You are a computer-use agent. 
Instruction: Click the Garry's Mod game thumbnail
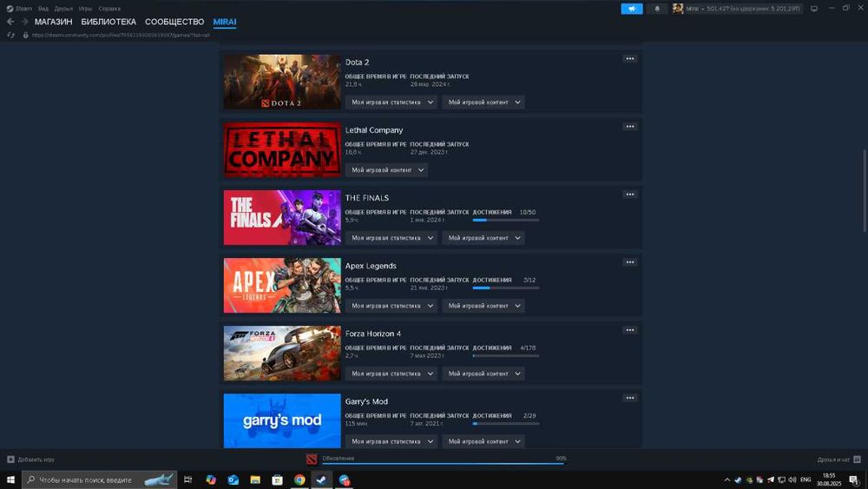[282, 421]
